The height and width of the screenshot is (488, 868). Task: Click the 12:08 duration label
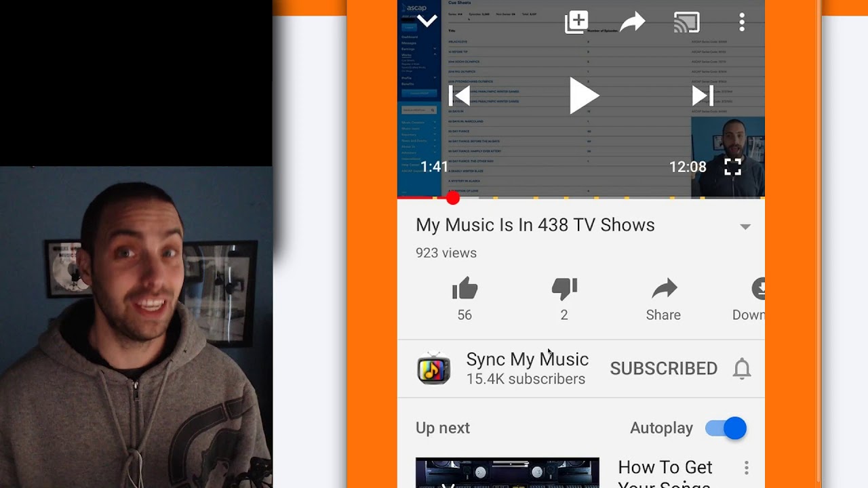688,167
